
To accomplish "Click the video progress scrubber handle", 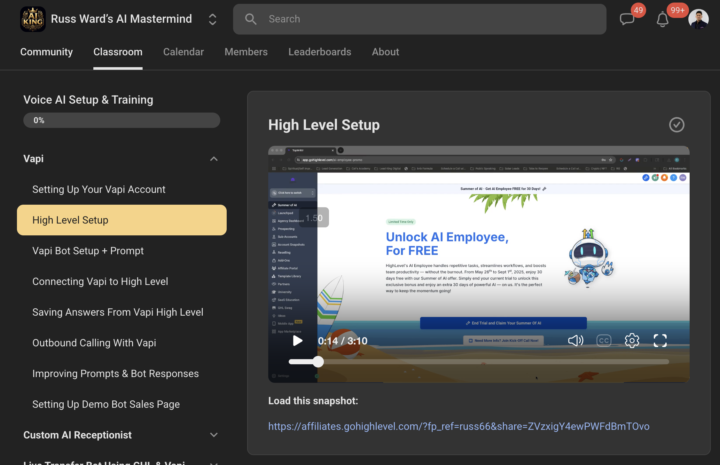I will (x=318, y=362).
